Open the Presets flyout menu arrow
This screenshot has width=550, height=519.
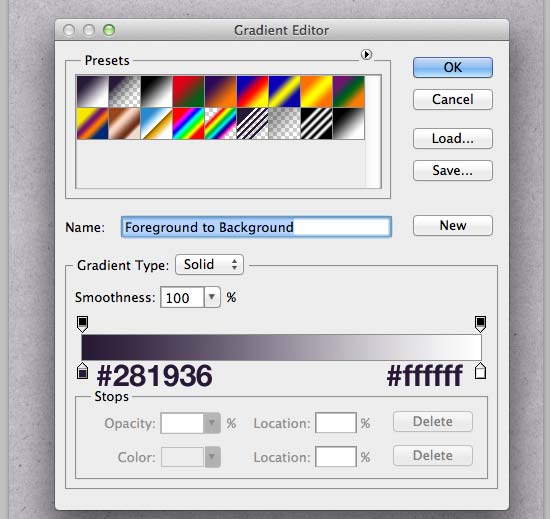click(366, 55)
